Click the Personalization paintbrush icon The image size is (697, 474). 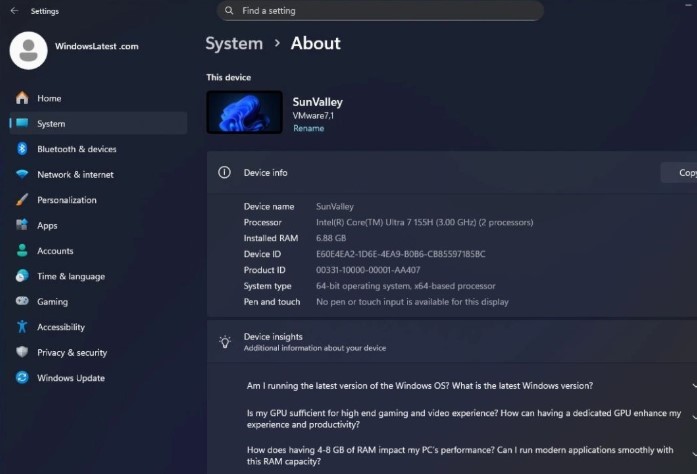click(x=22, y=200)
